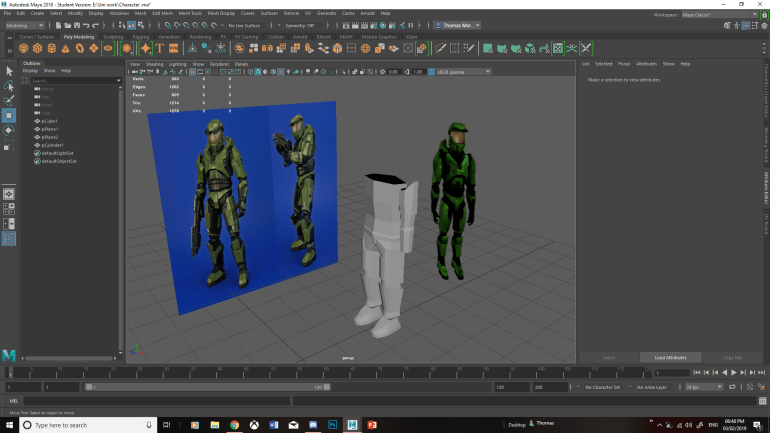Toggle the Attribute Editor panel icon
This screenshot has width=770, height=433.
pyautogui.click(x=745, y=26)
